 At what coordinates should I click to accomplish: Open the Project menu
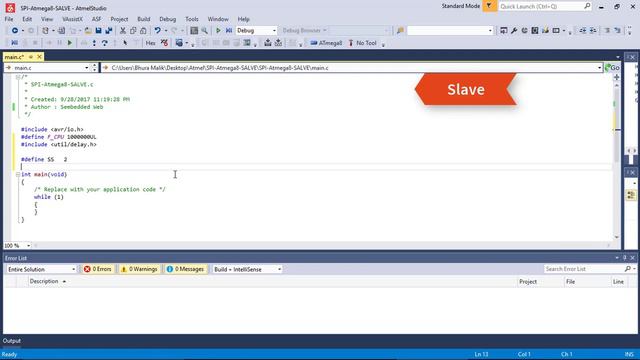(119, 19)
